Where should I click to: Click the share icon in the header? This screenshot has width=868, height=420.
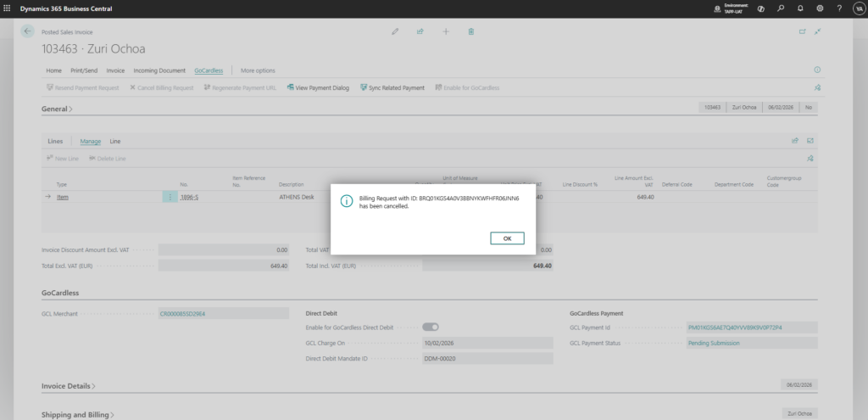click(420, 31)
